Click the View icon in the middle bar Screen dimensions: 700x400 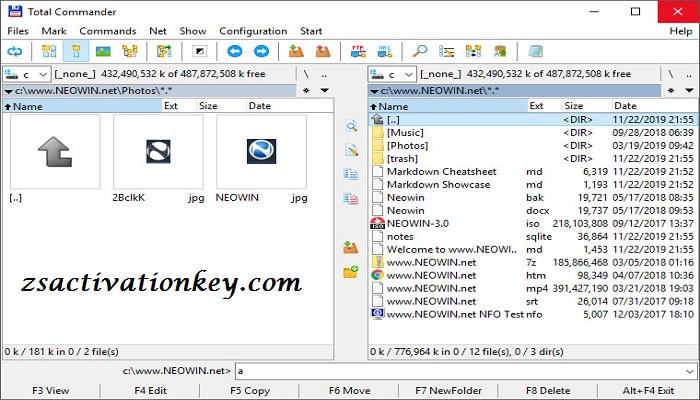click(351, 126)
